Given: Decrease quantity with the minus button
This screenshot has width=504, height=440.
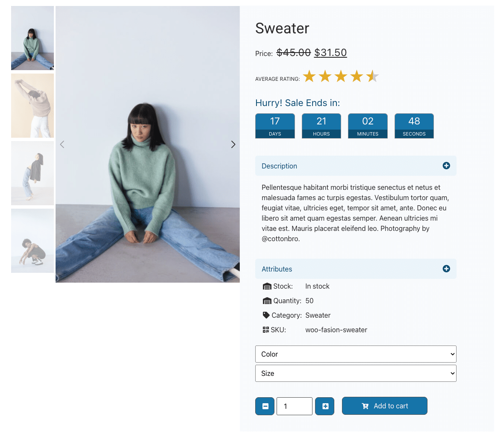Looking at the screenshot, I should pos(265,406).
